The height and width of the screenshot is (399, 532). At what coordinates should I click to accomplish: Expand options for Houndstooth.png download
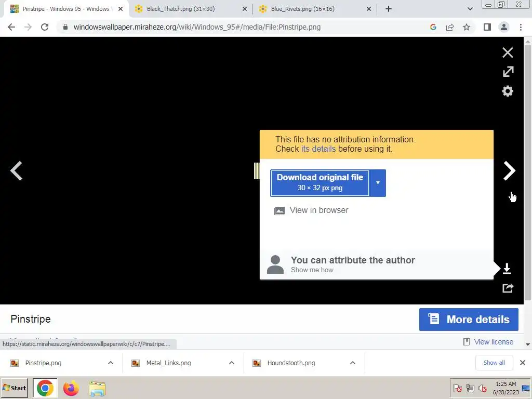click(353, 363)
